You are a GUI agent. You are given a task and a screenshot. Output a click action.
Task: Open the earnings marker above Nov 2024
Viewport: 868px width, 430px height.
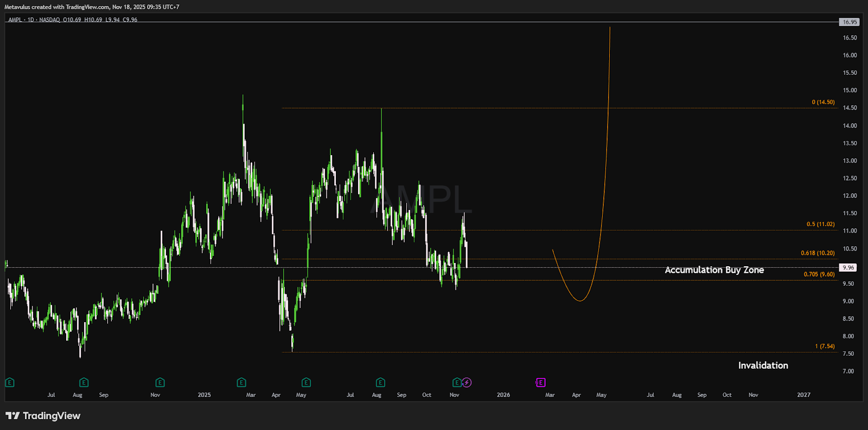pos(160,383)
